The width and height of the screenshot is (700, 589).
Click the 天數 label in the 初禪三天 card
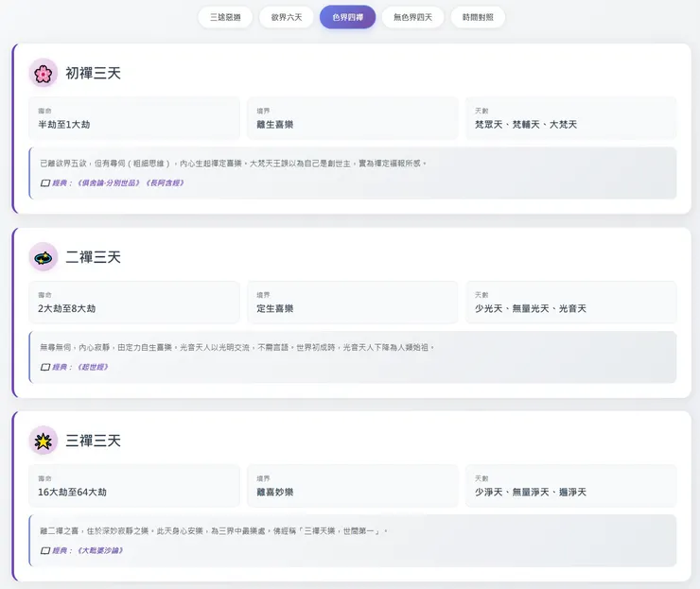pos(481,111)
